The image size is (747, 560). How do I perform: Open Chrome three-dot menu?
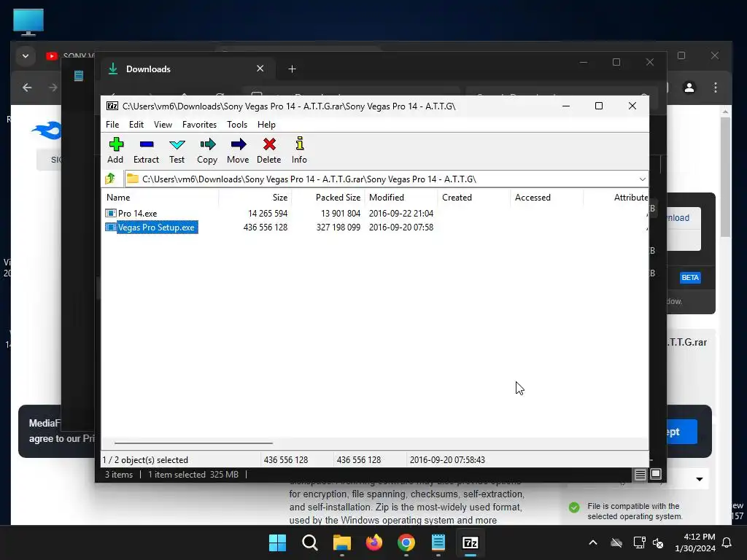[x=716, y=87]
